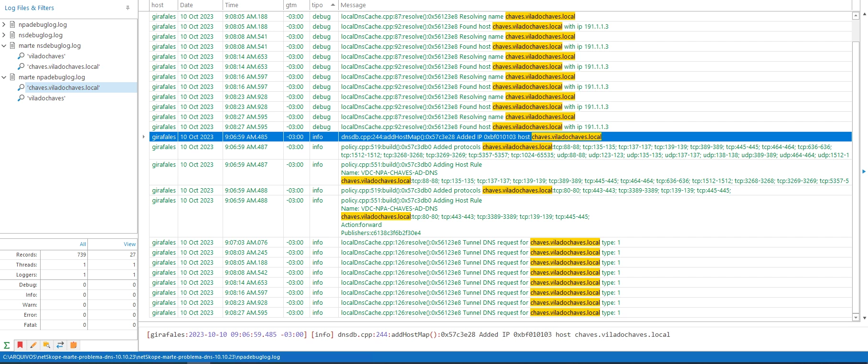Click the marte npadebuglog.log file icon
Image resolution: width=868 pixels, height=364 pixels.
click(x=13, y=77)
